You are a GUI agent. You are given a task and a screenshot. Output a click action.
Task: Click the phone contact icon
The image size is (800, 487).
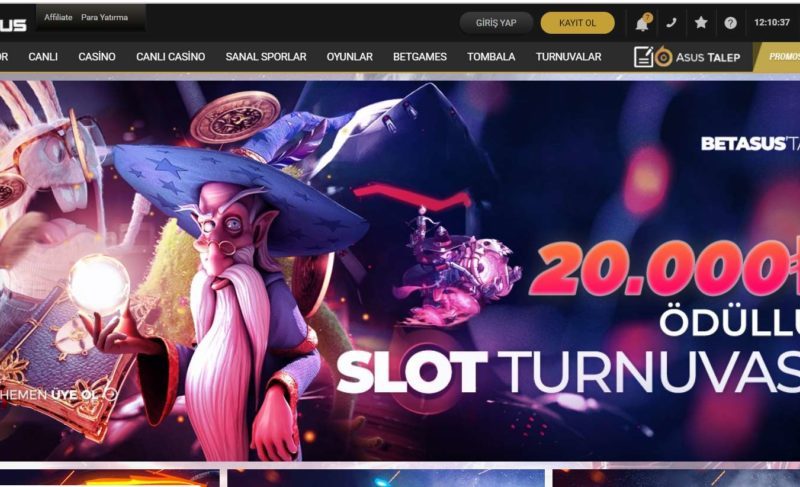click(671, 22)
